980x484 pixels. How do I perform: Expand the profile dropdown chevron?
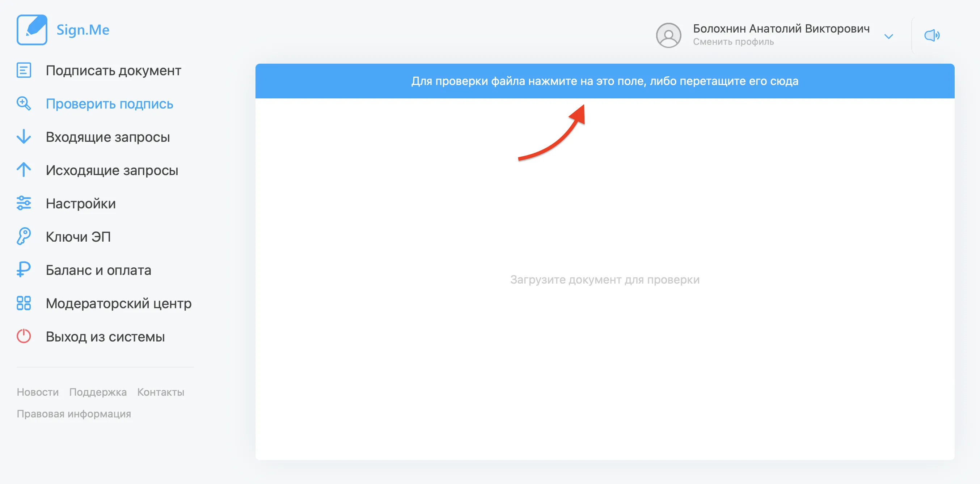tap(889, 37)
